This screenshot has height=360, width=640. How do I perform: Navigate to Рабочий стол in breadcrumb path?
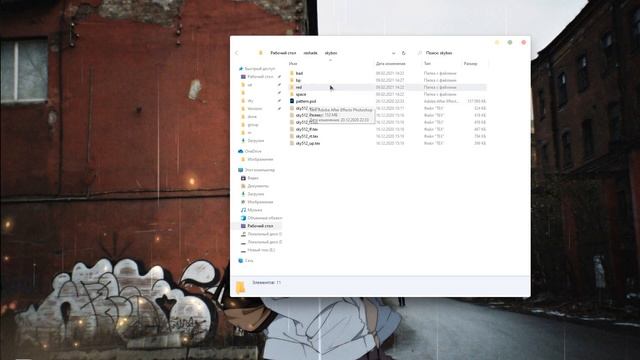(x=283, y=53)
